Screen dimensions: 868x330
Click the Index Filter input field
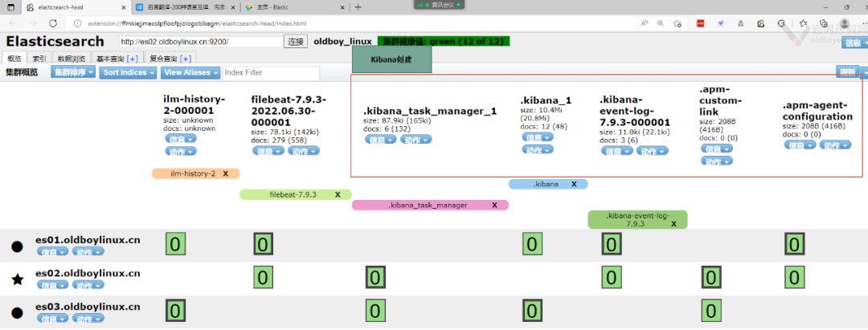[272, 73]
